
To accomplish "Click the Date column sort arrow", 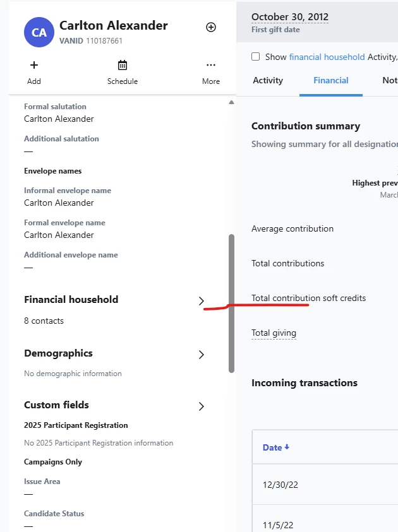I will tap(287, 447).
